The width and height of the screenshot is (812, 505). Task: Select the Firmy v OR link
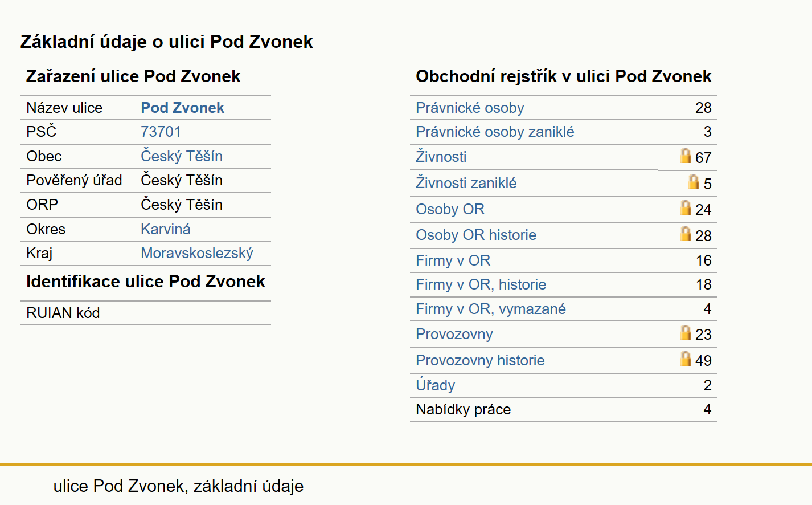coord(453,260)
